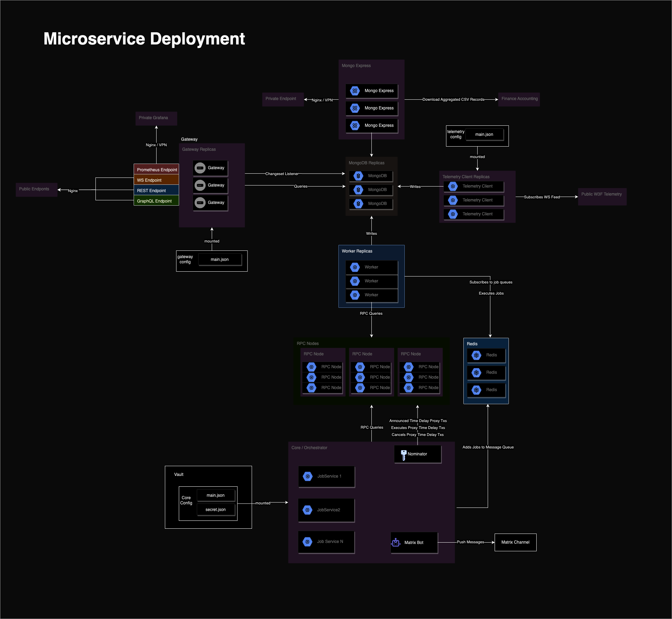Viewport: 672px width, 619px height.
Task: Click the Matrix Channel box
Action: pyautogui.click(x=515, y=542)
